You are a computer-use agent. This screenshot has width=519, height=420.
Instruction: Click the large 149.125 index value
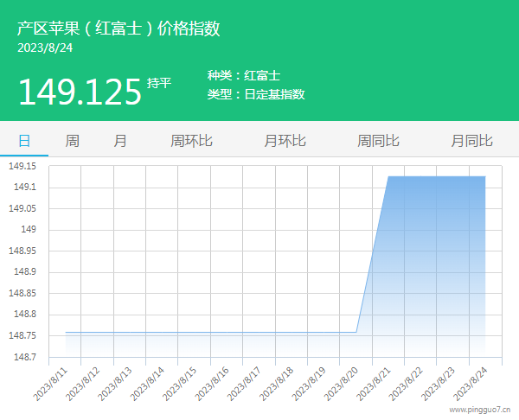(79, 92)
